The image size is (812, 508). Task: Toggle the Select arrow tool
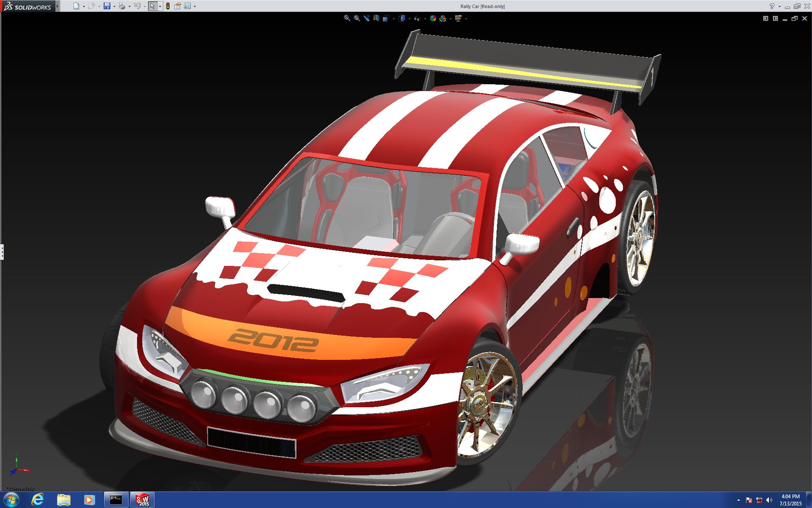(x=152, y=6)
